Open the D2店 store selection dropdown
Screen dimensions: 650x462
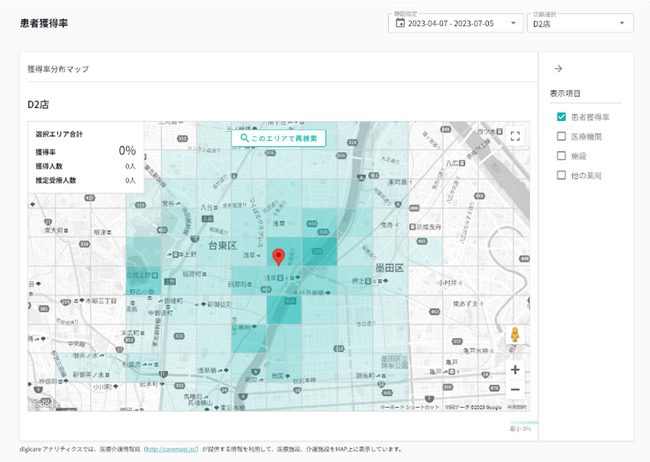pos(580,23)
